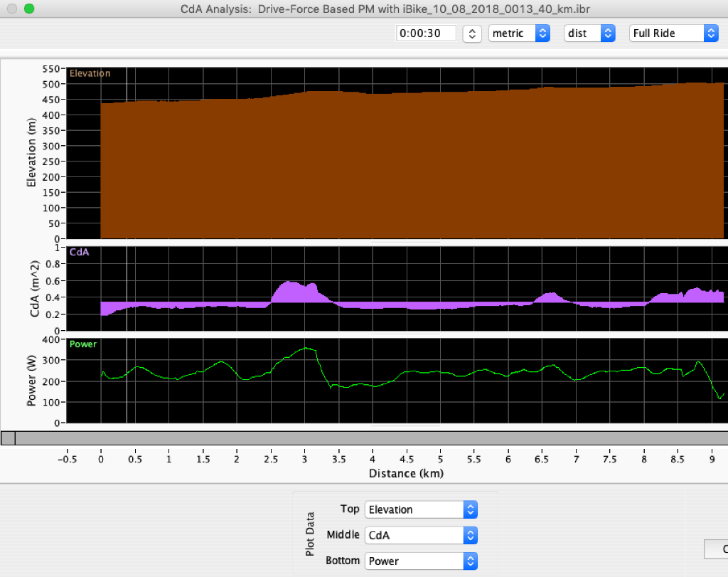This screenshot has height=577, width=728.
Task: Select the time interval input showing 0:00:30
Action: [425, 33]
